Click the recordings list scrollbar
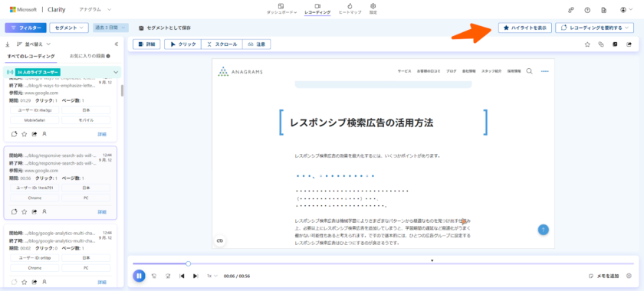This screenshot has height=291, width=644. (x=122, y=90)
